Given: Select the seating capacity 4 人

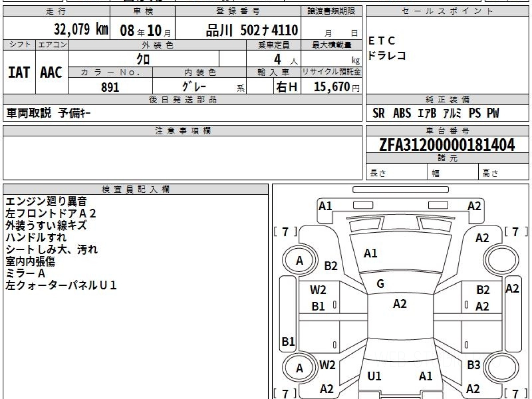Looking at the screenshot, I should [x=286, y=59].
